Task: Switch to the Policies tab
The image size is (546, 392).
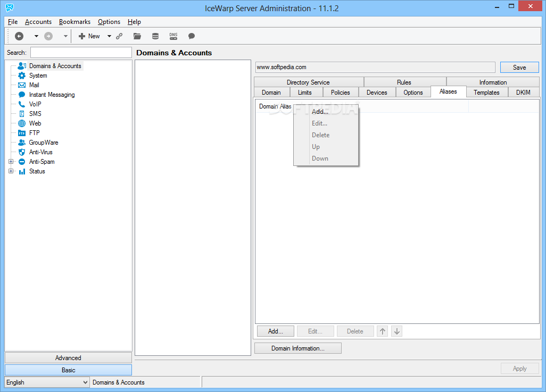Action: tap(340, 92)
